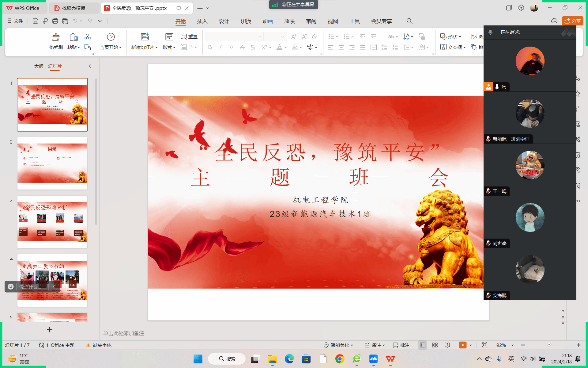The width and height of the screenshot is (588, 368).
Task: Click the Cut scissors icon
Action: tap(88, 37)
